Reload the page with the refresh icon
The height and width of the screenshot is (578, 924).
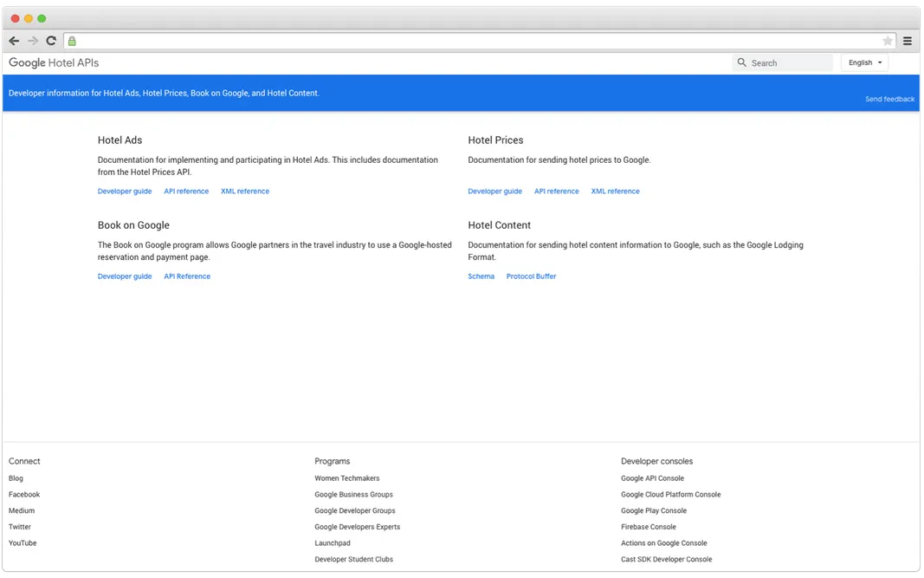click(x=51, y=41)
